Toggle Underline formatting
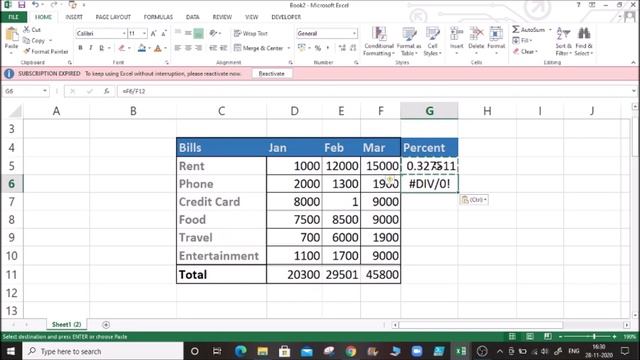 [x=102, y=48]
